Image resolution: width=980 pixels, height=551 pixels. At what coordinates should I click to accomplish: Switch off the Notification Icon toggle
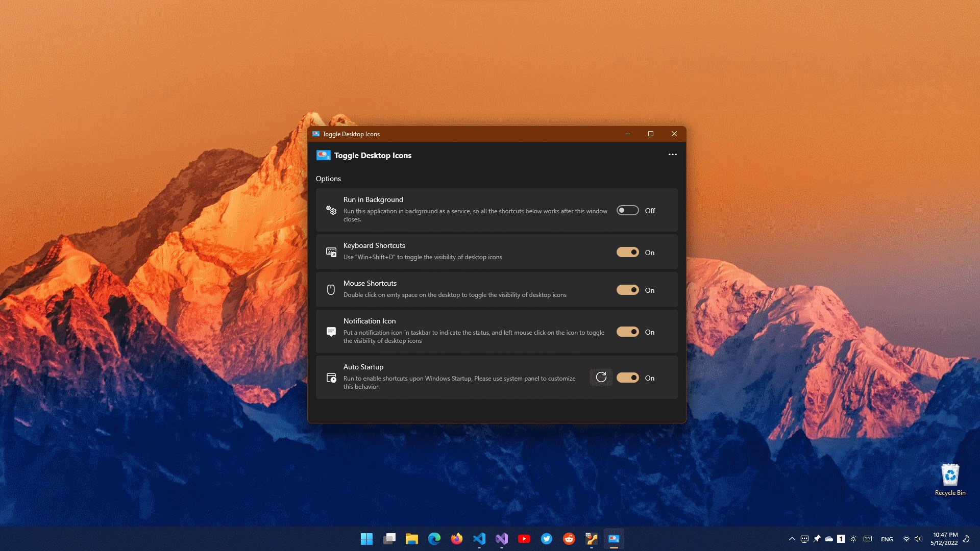(627, 332)
